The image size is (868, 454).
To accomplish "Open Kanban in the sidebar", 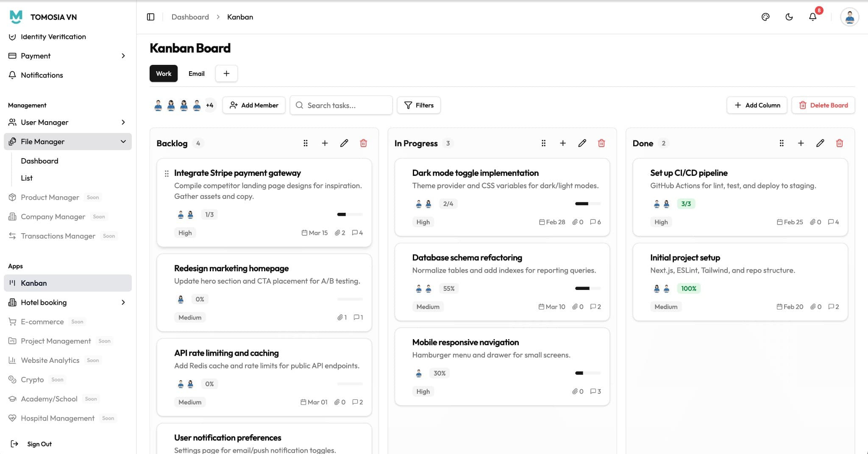I will [68, 283].
